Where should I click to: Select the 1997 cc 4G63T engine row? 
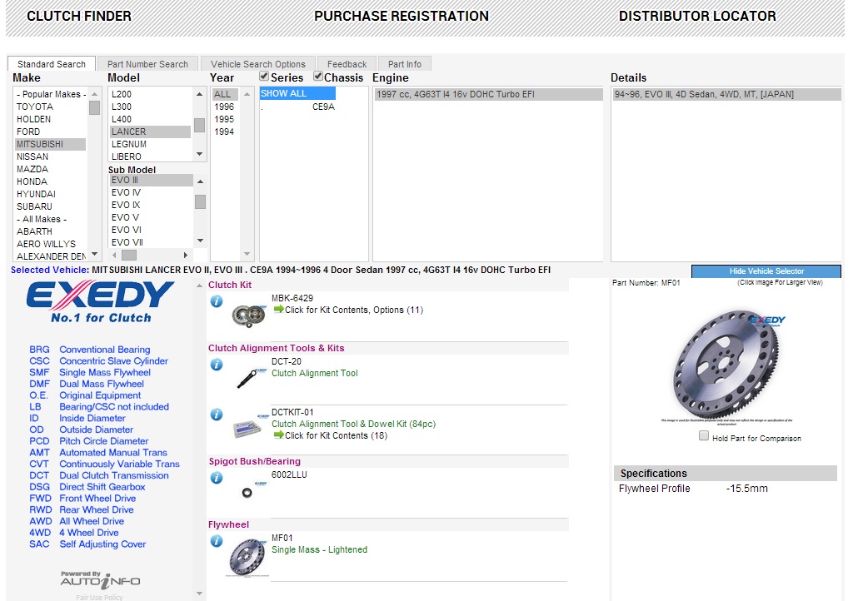pyautogui.click(x=488, y=94)
